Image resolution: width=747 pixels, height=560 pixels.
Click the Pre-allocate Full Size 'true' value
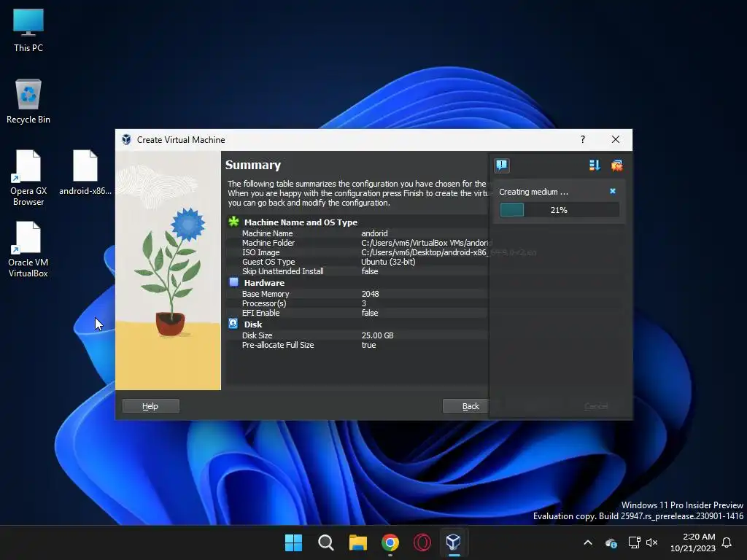368,345
